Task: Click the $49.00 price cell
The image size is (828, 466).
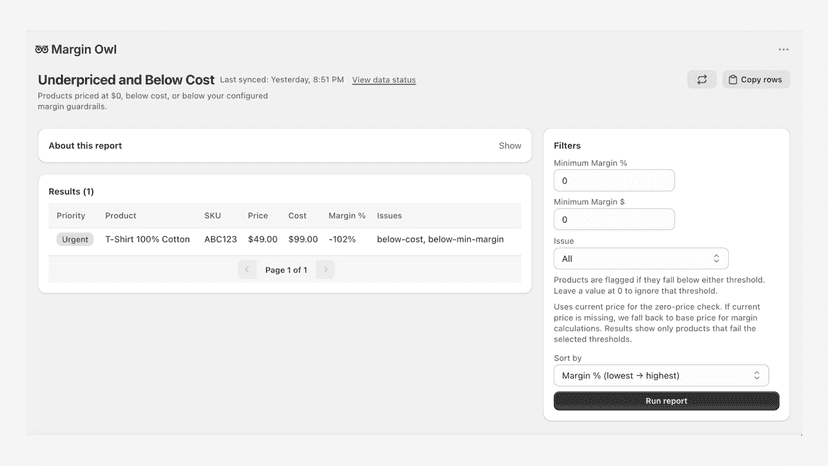Action: click(x=262, y=239)
